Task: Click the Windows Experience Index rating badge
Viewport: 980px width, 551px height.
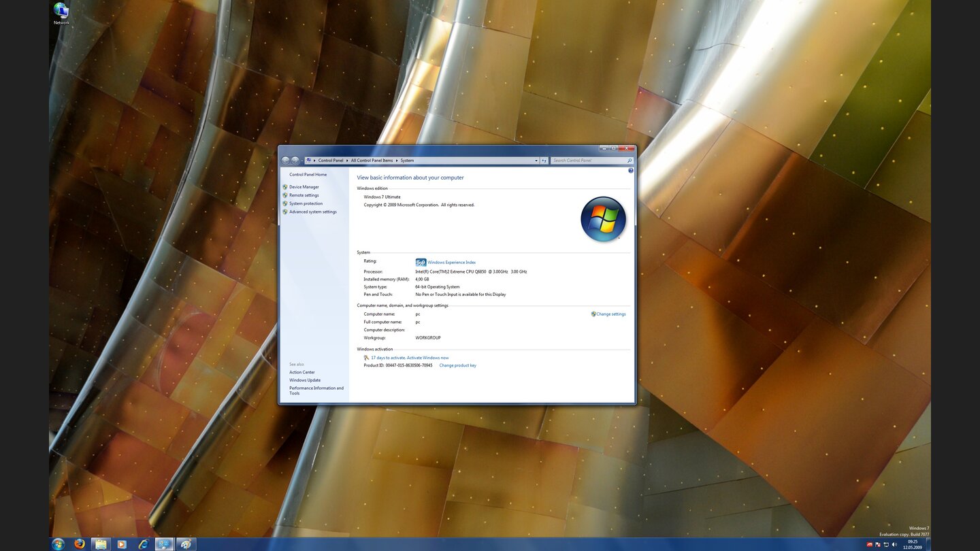Action: tap(421, 262)
